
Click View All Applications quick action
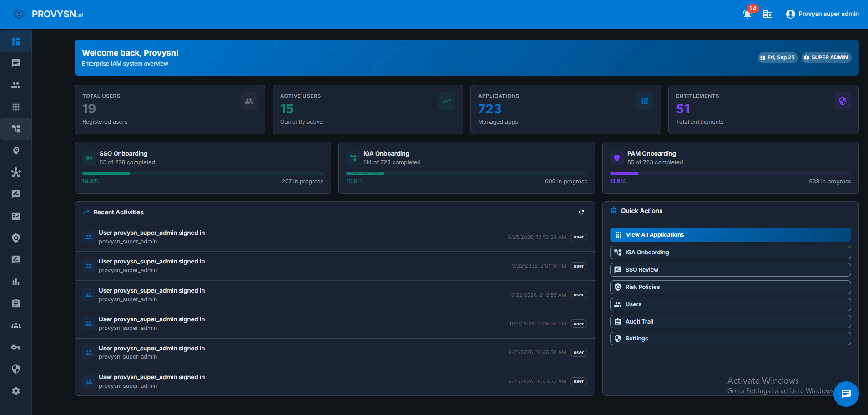coord(730,235)
